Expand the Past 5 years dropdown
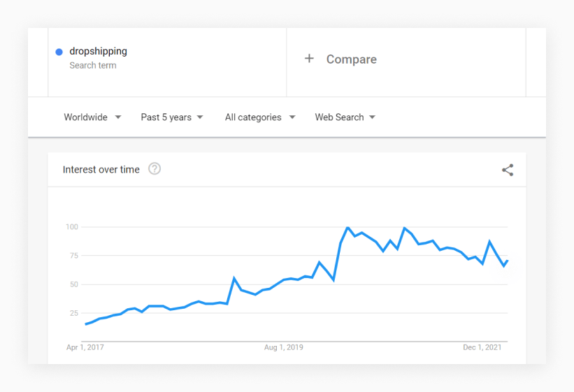This screenshot has height=392, width=574. [x=172, y=117]
